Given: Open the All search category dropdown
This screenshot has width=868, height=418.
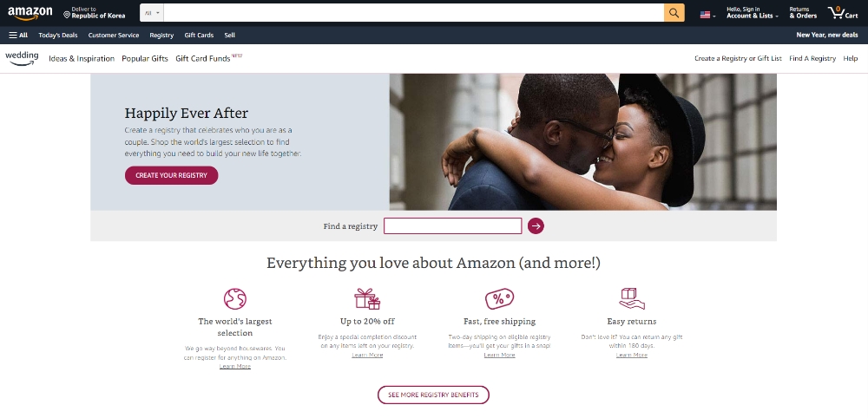Looking at the screenshot, I should pyautogui.click(x=151, y=13).
